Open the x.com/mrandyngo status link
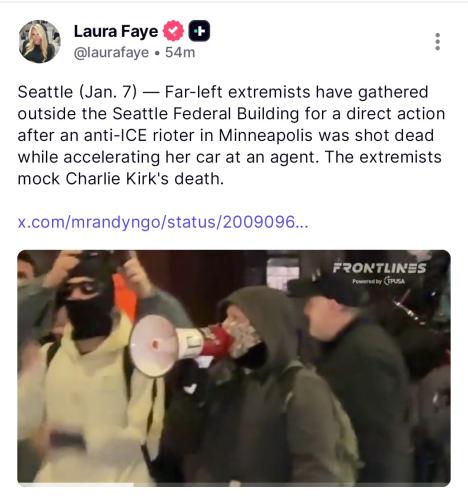Viewport: 468px width, 500px height. [163, 222]
